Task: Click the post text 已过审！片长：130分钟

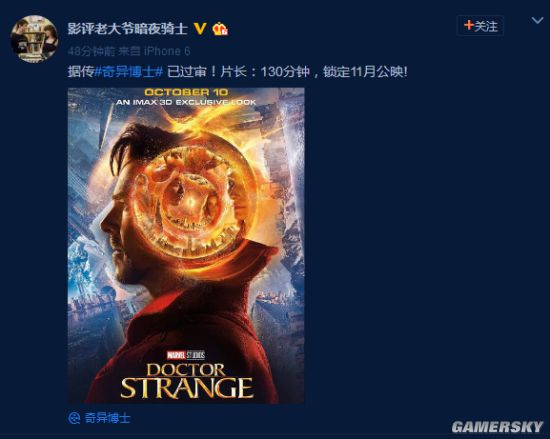Action: (238, 72)
